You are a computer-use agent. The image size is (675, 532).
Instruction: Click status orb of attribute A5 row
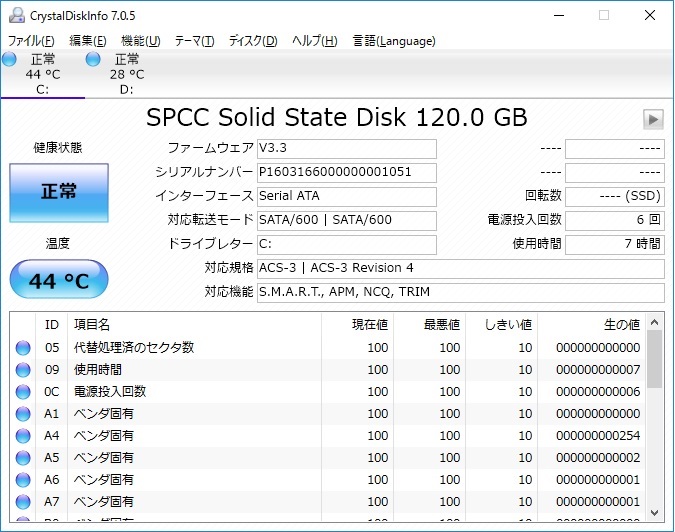tap(23, 458)
